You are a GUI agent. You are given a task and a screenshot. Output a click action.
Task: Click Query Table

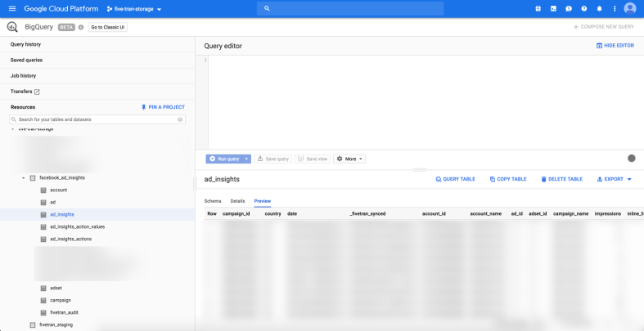pyautogui.click(x=455, y=179)
